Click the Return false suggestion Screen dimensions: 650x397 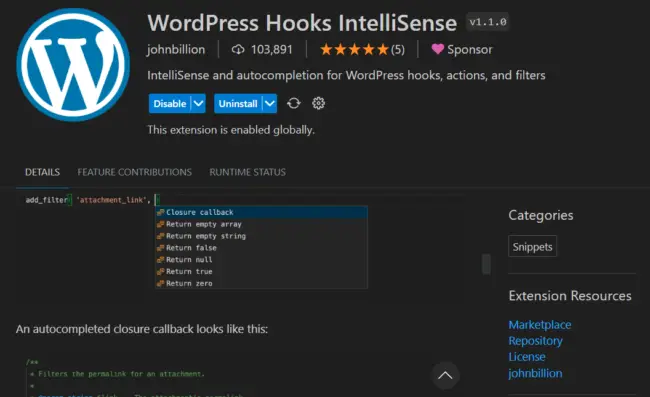point(261,248)
